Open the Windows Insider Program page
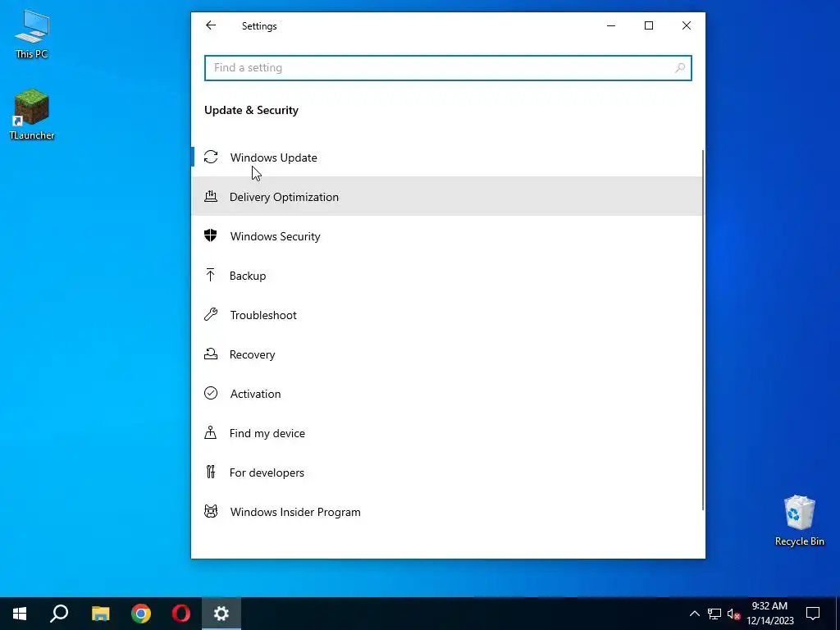This screenshot has height=630, width=840. point(447,512)
